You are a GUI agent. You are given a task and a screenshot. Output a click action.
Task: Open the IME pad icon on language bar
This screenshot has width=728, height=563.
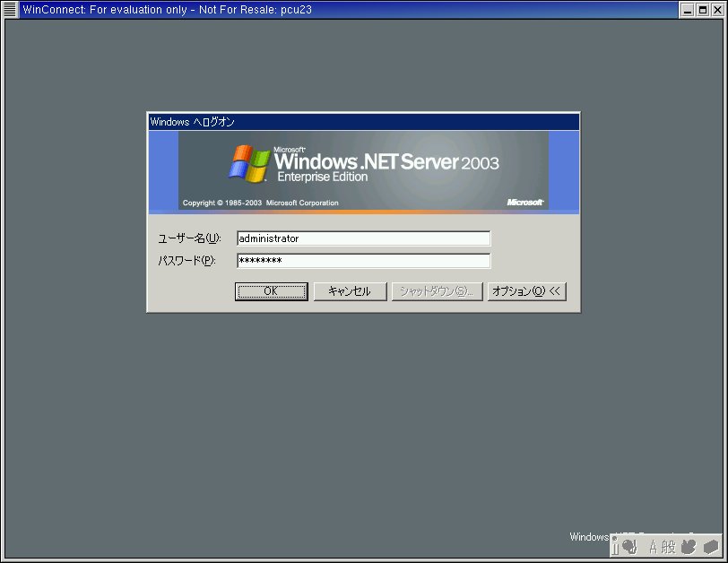(x=689, y=547)
